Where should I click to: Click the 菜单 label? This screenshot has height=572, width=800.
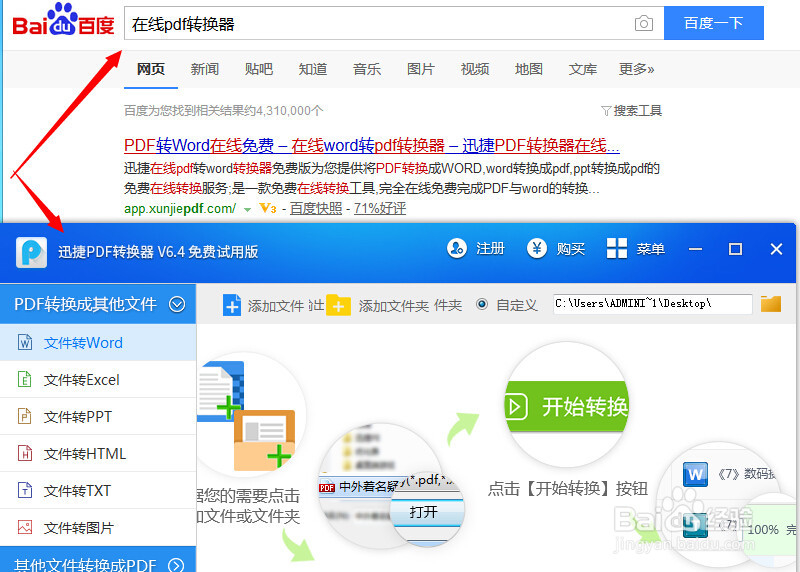pos(650,249)
